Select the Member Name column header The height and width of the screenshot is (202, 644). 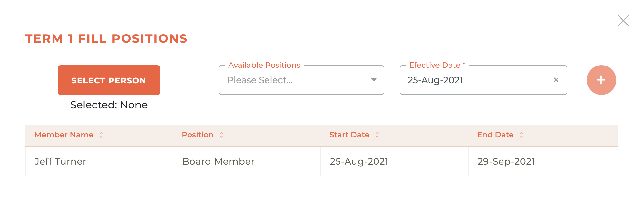[x=64, y=135]
